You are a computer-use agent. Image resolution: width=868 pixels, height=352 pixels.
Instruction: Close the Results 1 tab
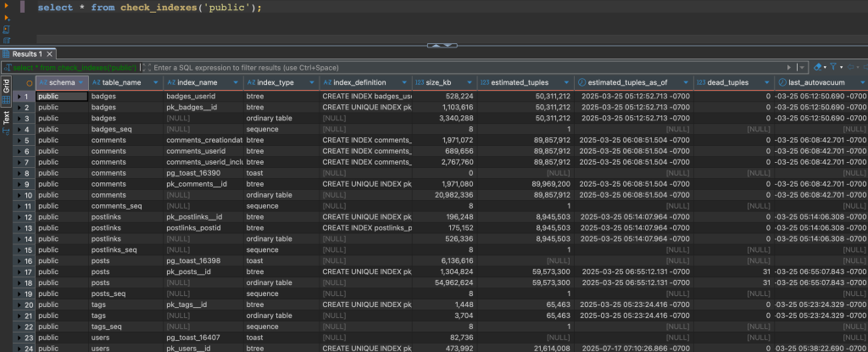(x=49, y=54)
